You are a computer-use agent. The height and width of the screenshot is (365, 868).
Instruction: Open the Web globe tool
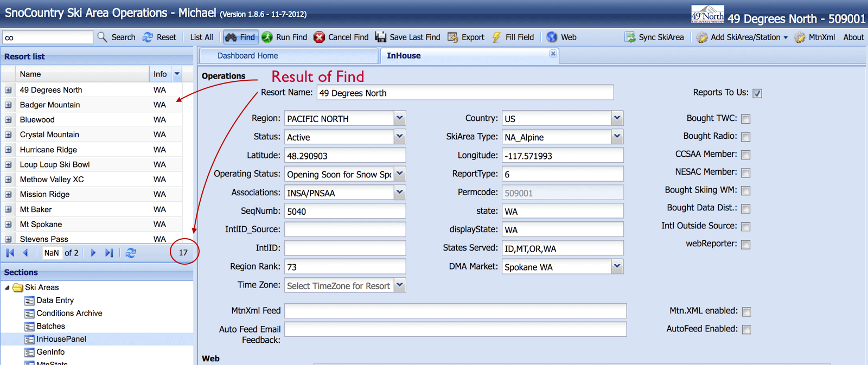click(552, 37)
